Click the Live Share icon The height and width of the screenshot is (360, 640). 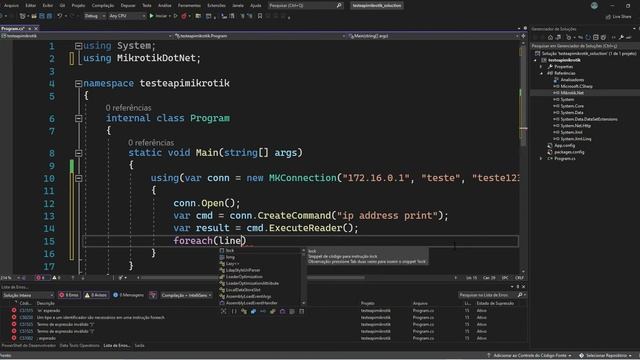608,17
